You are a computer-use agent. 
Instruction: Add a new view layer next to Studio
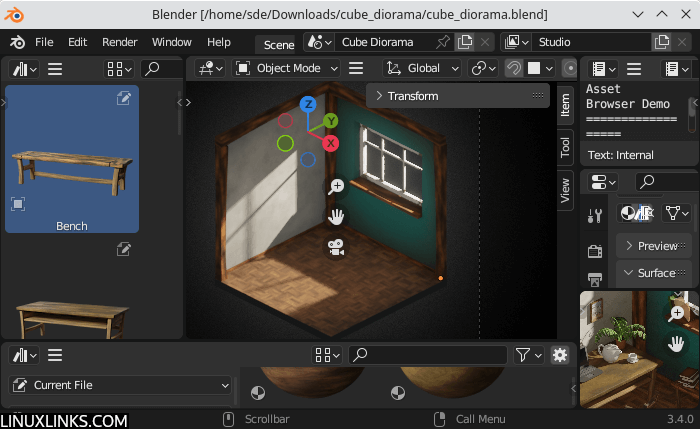tap(662, 42)
